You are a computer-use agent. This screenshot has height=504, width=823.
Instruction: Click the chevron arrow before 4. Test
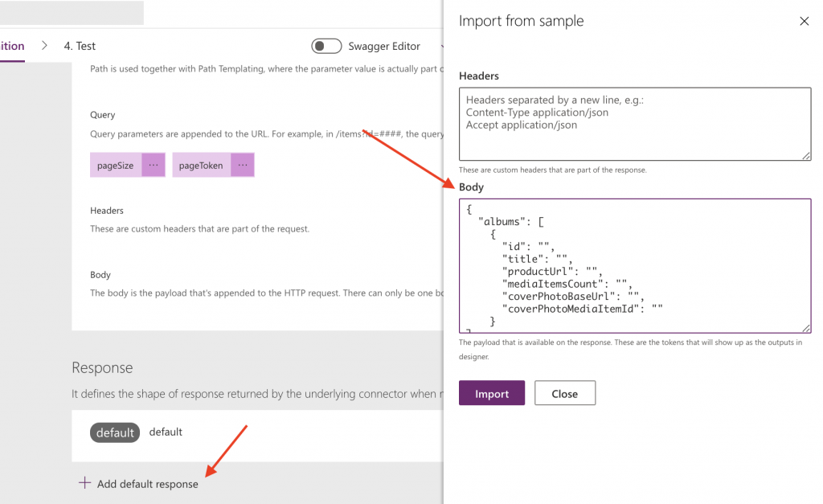[x=45, y=46]
